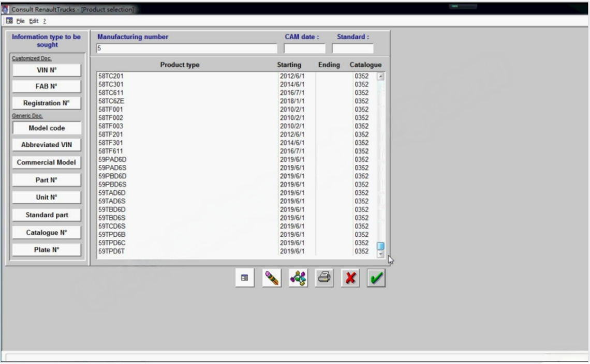Screen dimensions: 590x364
Task: Click the pencil eraser icon
Action: pos(272,278)
